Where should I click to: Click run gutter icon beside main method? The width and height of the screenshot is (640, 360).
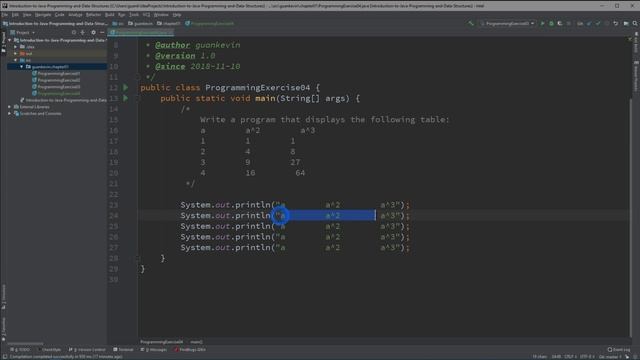click(126, 98)
